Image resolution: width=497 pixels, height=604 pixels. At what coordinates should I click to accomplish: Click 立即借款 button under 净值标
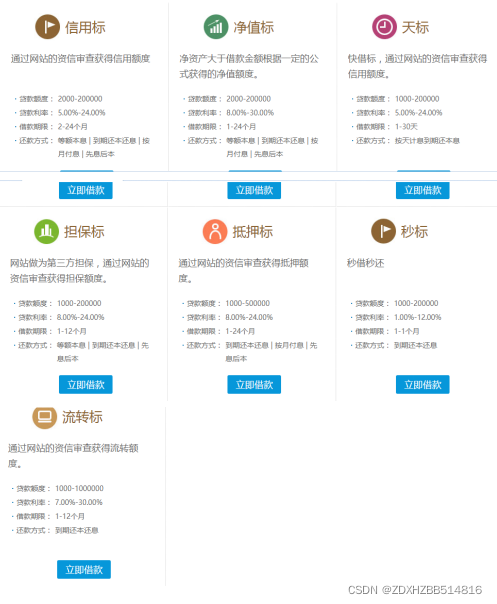254,190
